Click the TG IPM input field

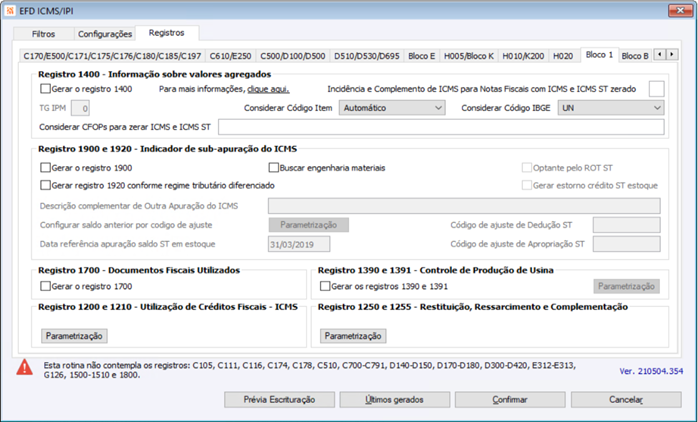(80, 108)
